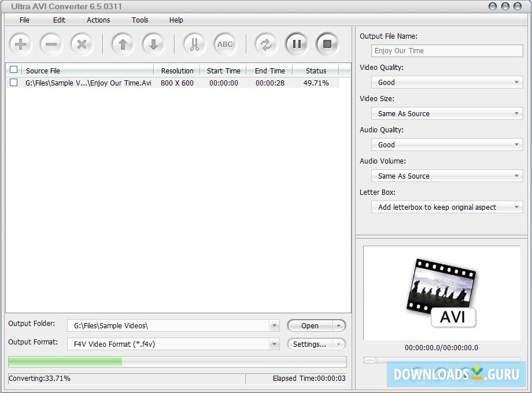Open the Output Format dropdown
This screenshot has height=393, width=532.
(x=275, y=344)
